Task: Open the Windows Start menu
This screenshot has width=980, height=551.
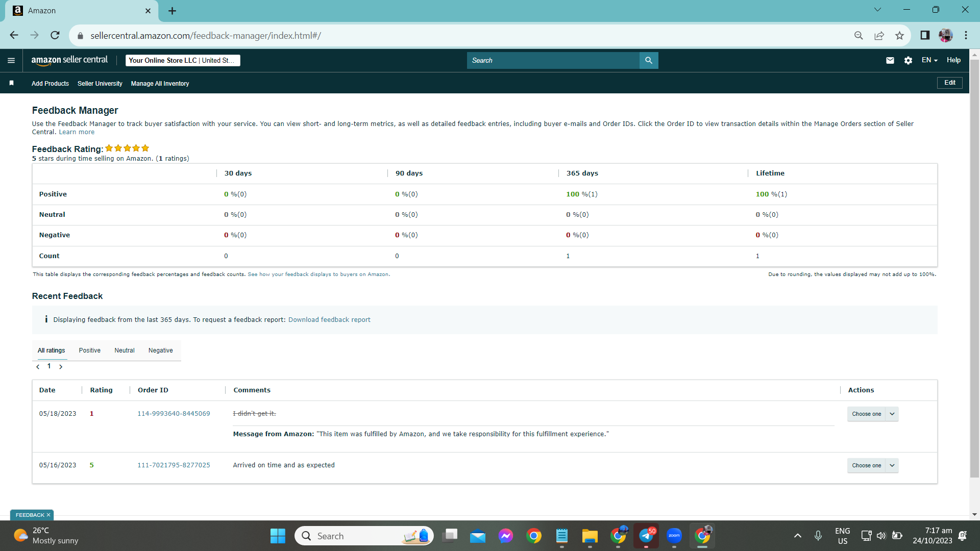Action: (278, 536)
